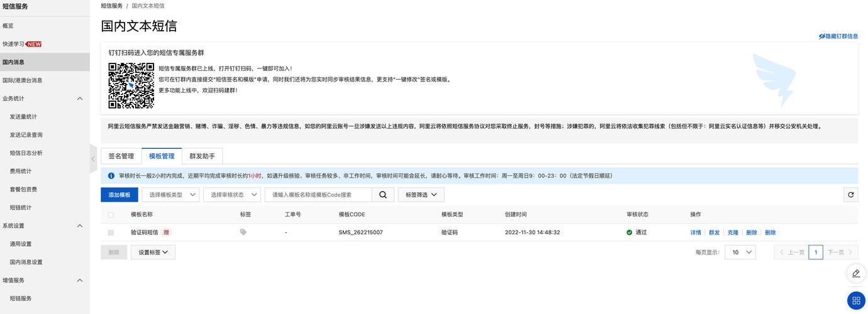
Task: Click the 审核状态 column header
Action: click(637, 215)
